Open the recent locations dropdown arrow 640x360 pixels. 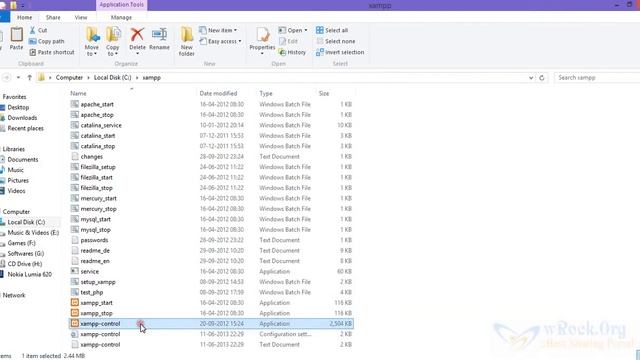pyautogui.click(x=18, y=78)
